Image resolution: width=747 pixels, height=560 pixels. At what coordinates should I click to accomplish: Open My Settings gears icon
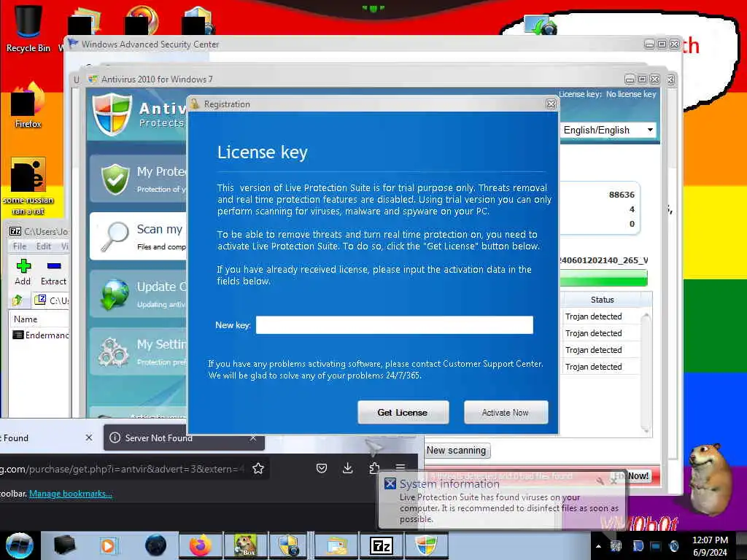113,352
